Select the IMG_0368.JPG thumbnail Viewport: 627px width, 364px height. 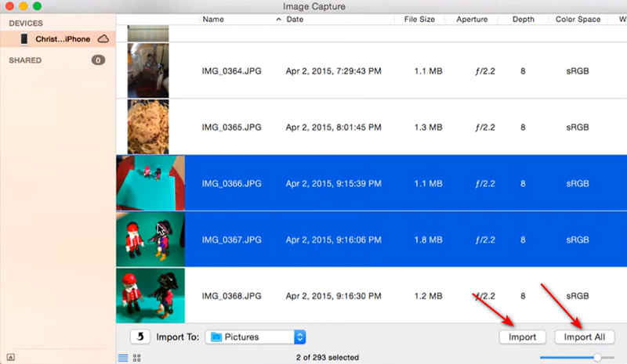(150, 295)
